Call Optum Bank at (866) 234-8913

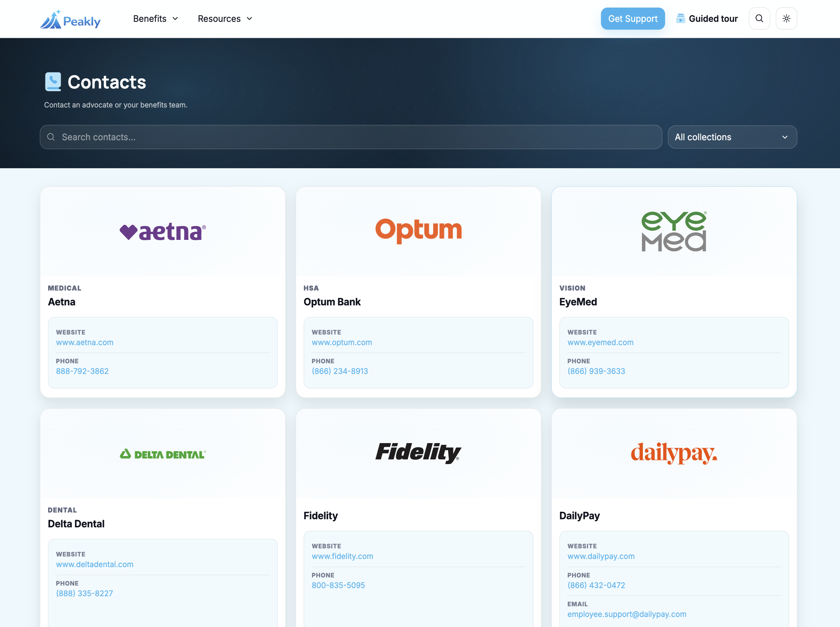click(340, 371)
